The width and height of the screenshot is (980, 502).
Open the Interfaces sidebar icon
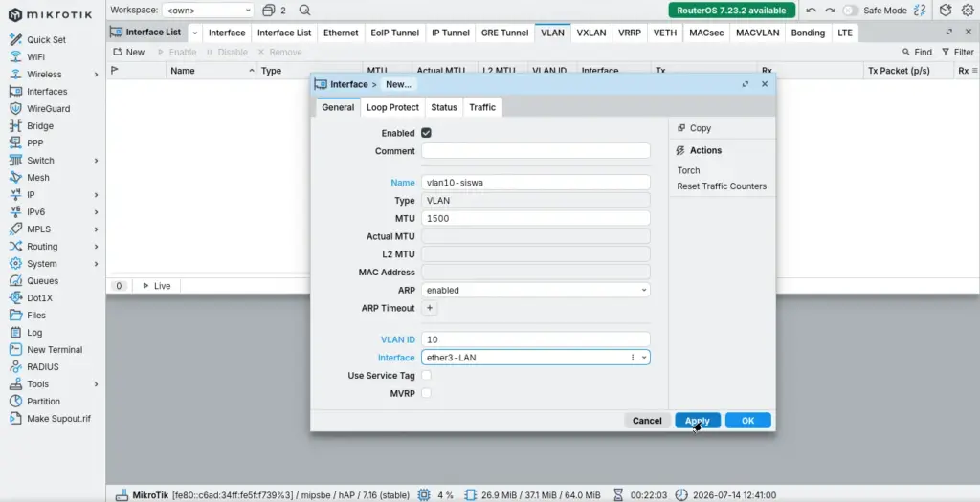point(15,91)
